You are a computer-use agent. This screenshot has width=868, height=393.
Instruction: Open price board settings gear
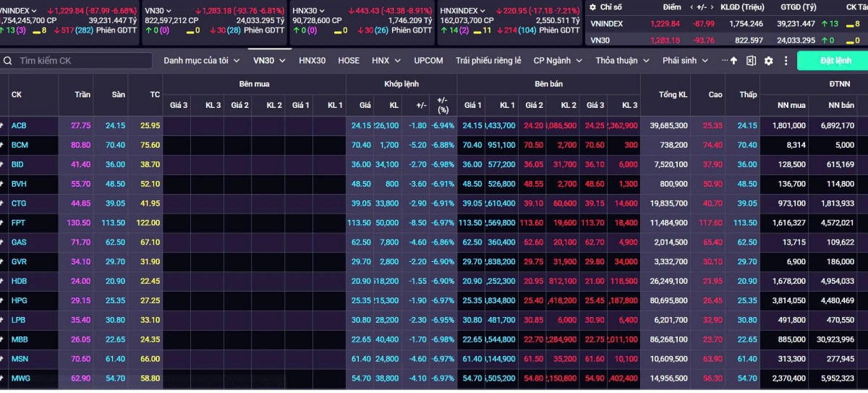coord(768,61)
